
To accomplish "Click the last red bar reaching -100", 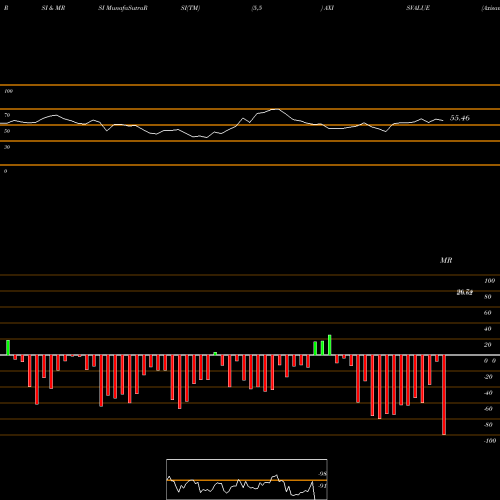I will (444, 395).
